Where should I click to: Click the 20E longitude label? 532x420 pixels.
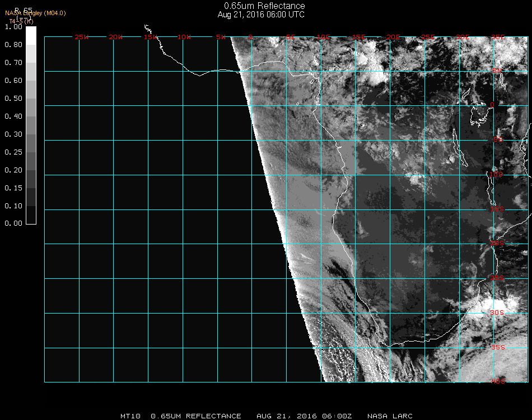[393, 37]
